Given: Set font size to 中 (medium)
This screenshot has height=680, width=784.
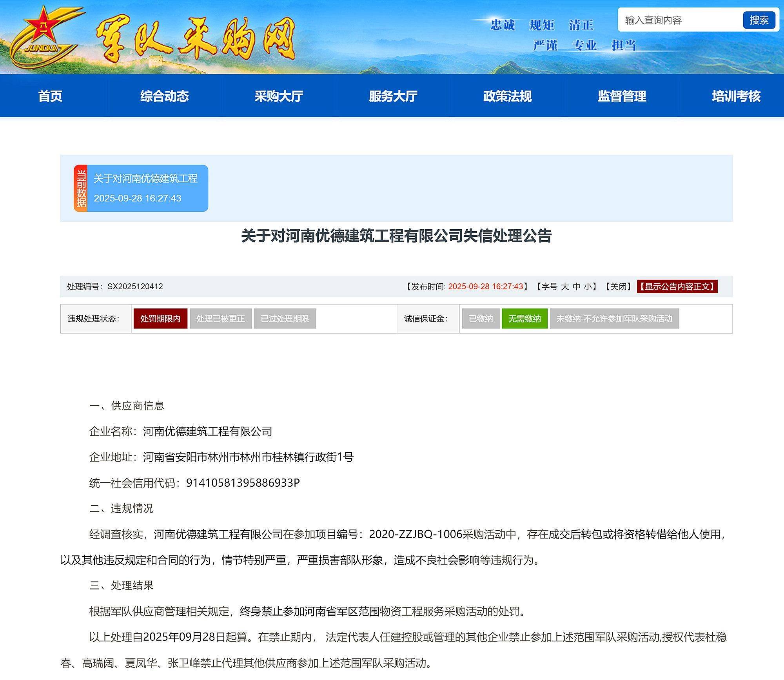Looking at the screenshot, I should coord(576,287).
